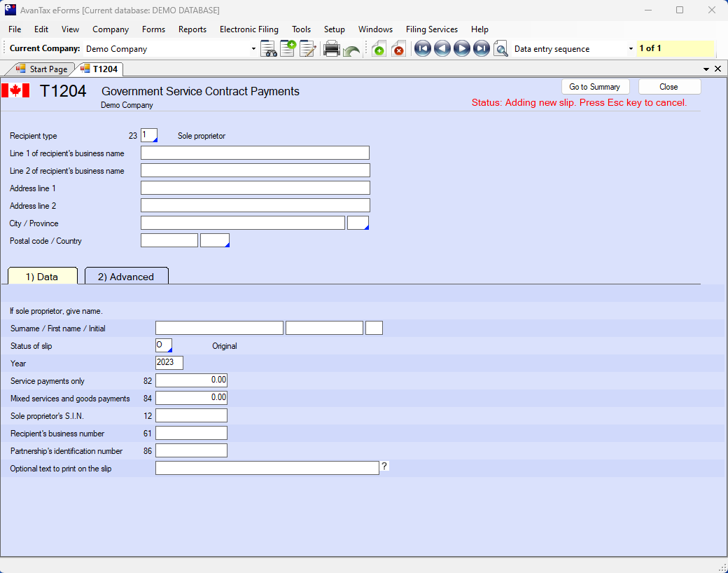Switch to the 2) Advanced tab
The height and width of the screenshot is (573, 728).
click(126, 277)
